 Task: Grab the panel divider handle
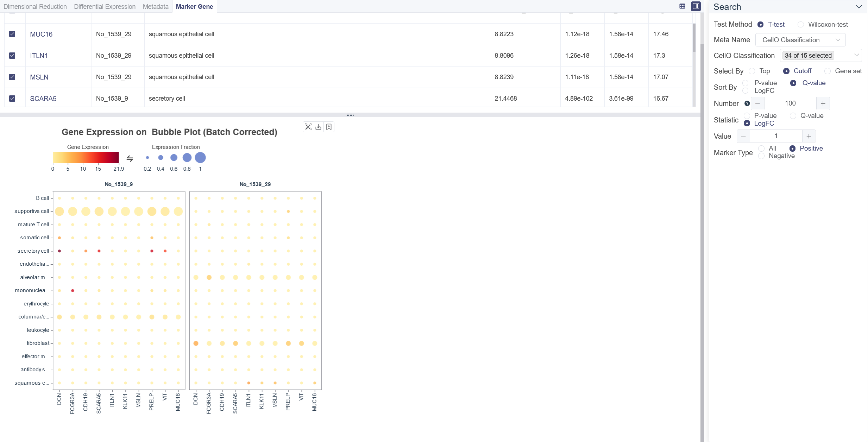tap(350, 115)
